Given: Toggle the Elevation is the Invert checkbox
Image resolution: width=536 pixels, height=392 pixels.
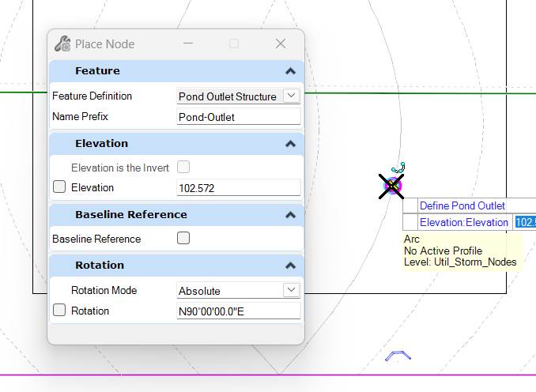Looking at the screenshot, I should 183,167.
